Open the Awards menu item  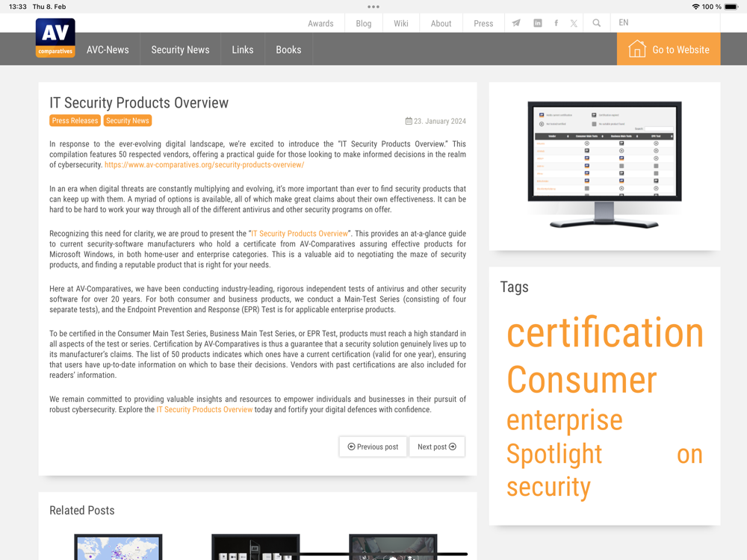pos(320,23)
